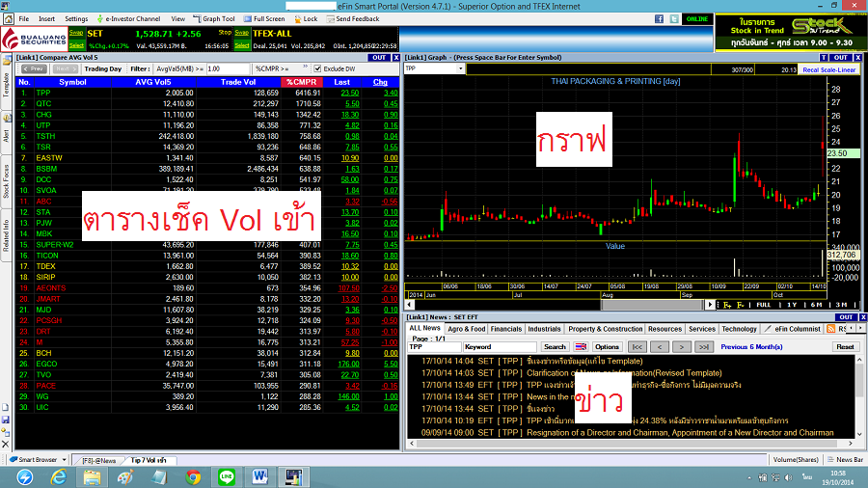Screen dimensions: 868x488
Task: Click the T button in the Graph panel header
Action: 824,58
